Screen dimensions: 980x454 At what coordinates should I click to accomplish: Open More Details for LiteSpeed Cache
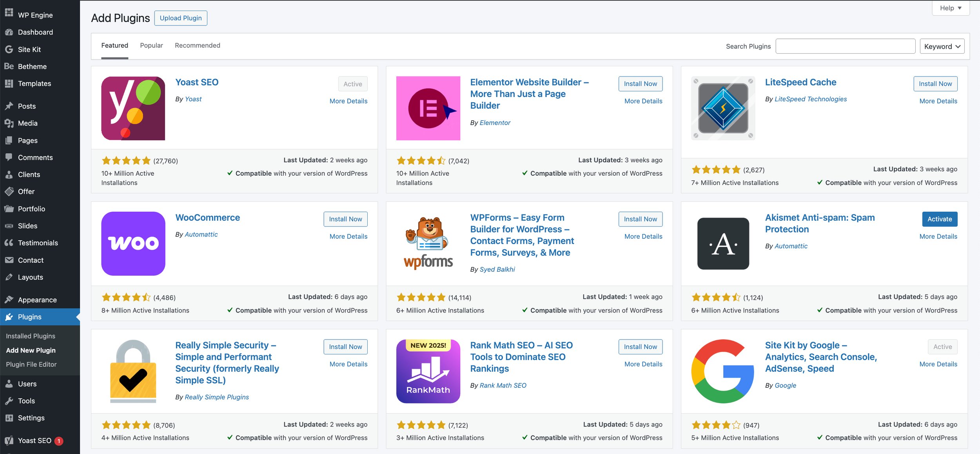click(938, 101)
